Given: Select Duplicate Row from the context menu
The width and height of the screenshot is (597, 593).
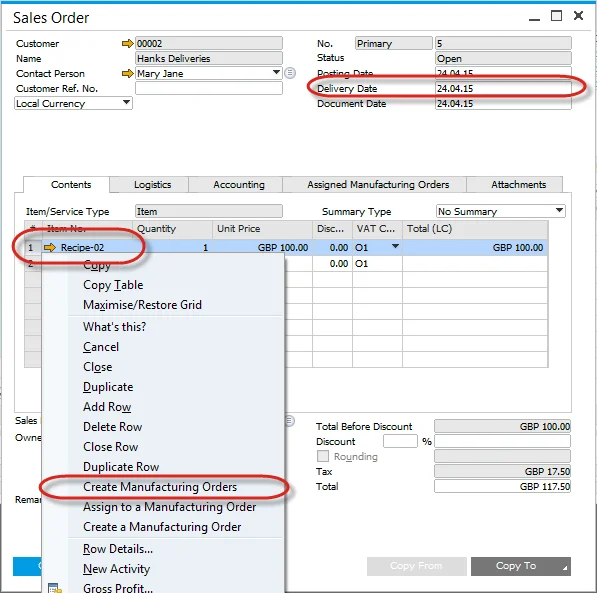Looking at the screenshot, I should (x=121, y=467).
